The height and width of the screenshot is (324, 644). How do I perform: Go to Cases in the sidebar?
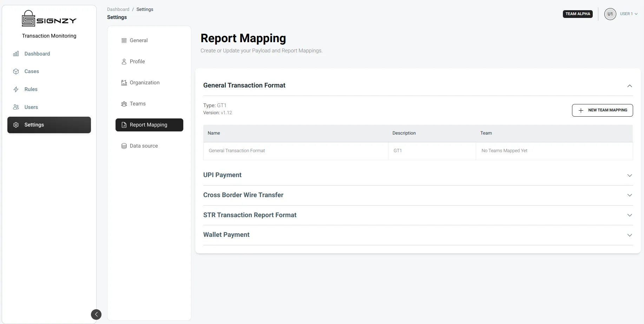tap(49, 71)
